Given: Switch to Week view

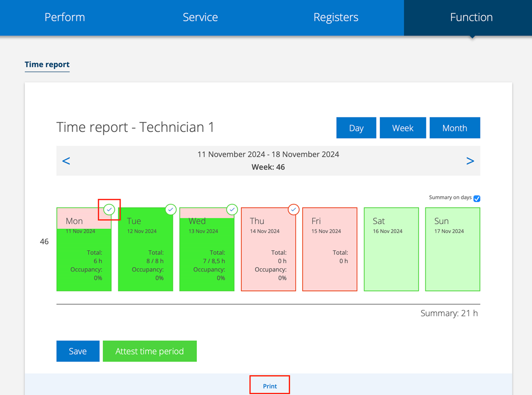Looking at the screenshot, I should point(403,128).
